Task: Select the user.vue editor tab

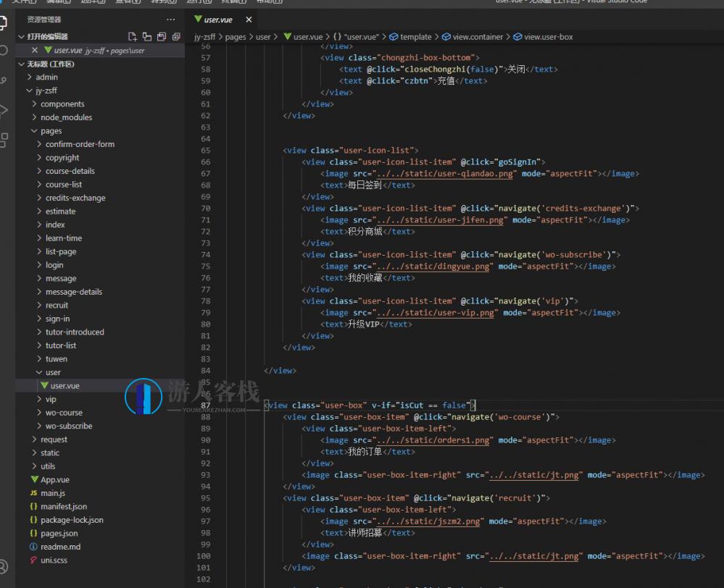Action: 218,20
